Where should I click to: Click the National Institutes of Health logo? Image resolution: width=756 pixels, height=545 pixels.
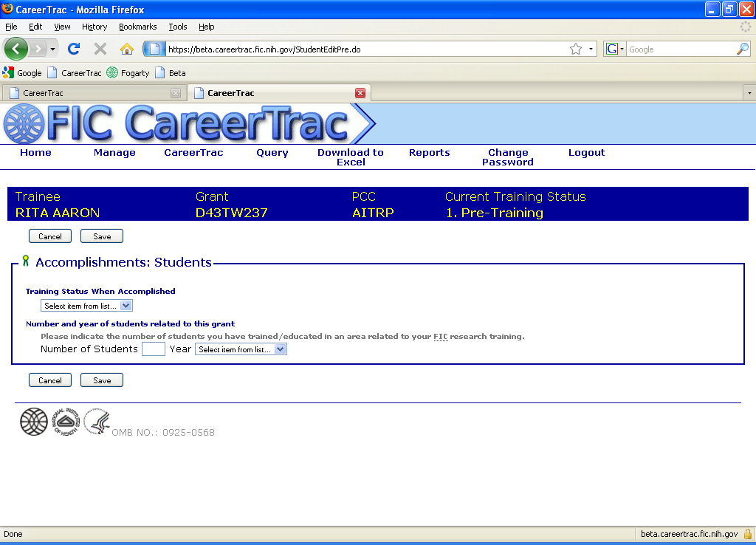(66, 422)
